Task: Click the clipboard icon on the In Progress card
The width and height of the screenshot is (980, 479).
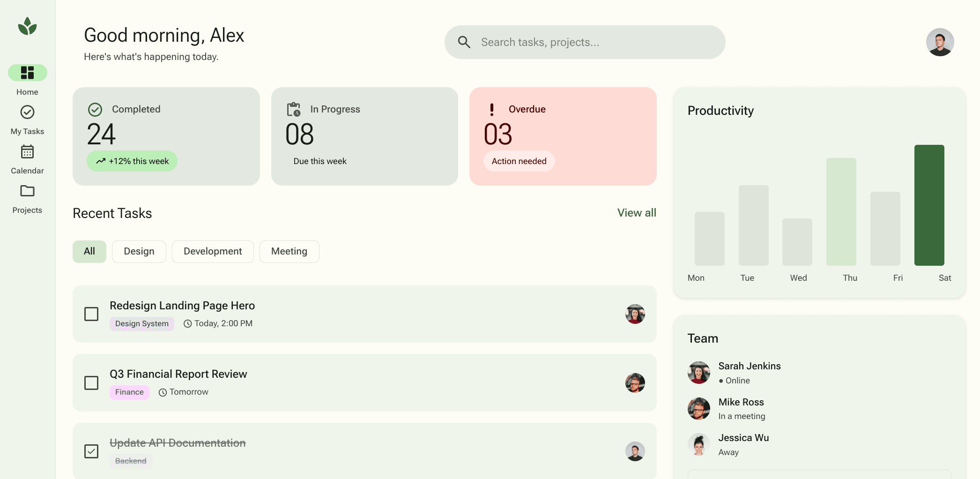Action: tap(293, 109)
